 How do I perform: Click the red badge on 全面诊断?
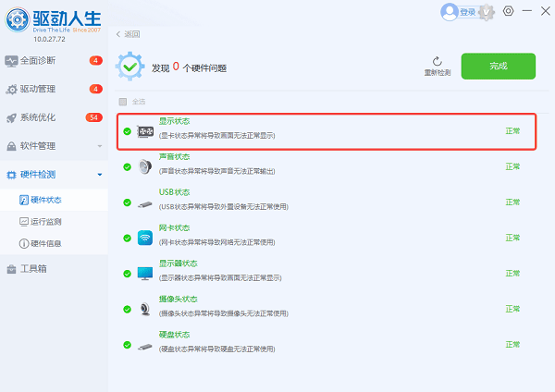pos(95,60)
